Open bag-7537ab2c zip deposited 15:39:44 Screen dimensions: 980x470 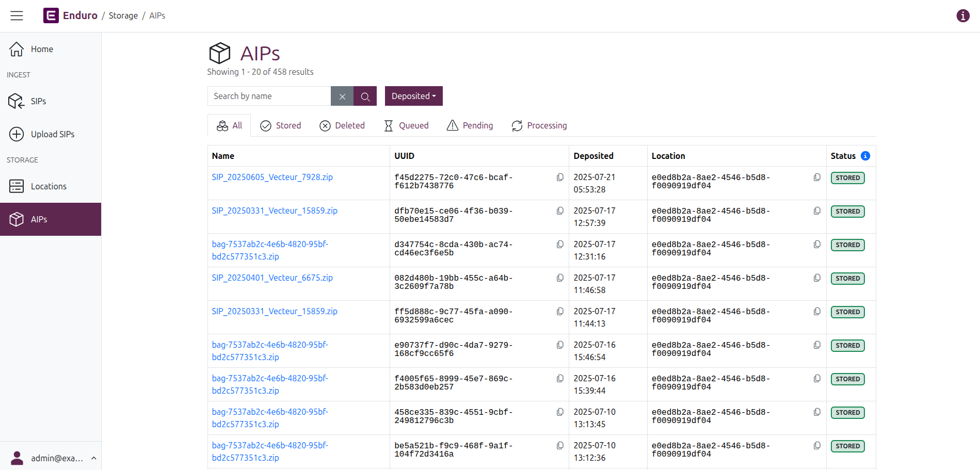pyautogui.click(x=270, y=384)
